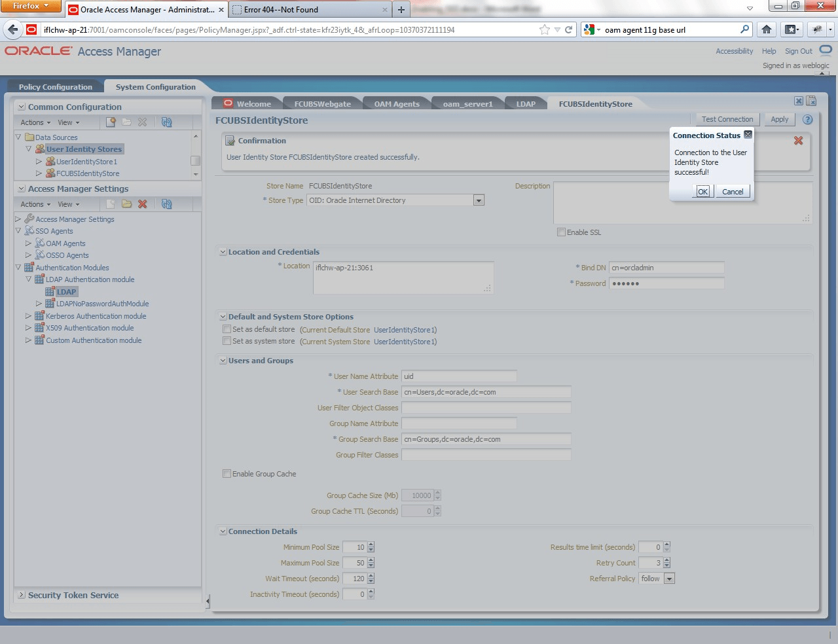The width and height of the screenshot is (838, 644).
Task: Collapse the Connection Details section
Action: coord(223,531)
